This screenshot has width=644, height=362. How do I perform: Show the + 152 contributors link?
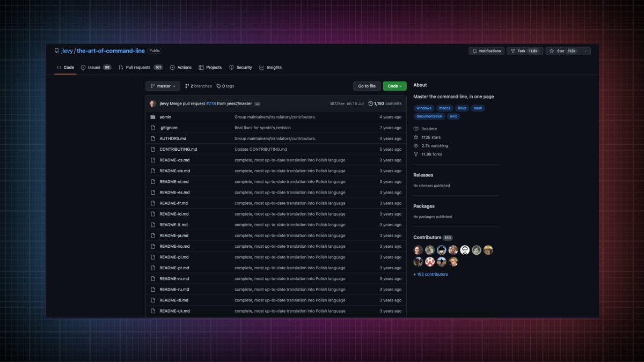click(x=430, y=274)
